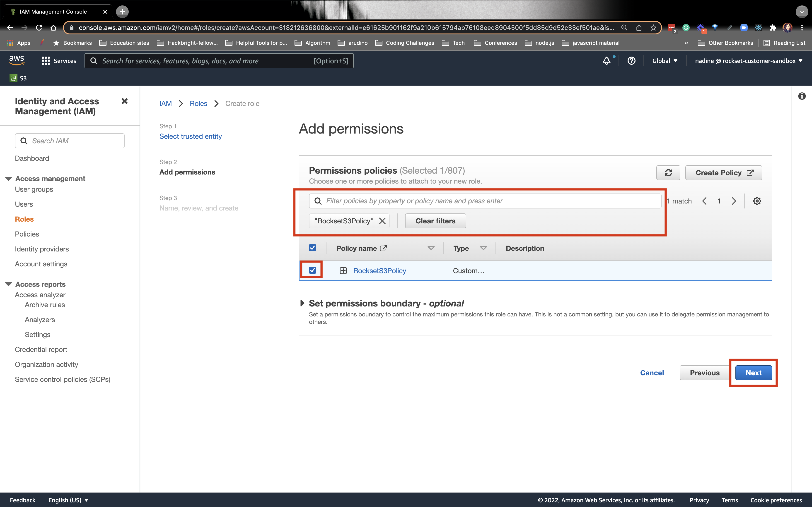Image resolution: width=812 pixels, height=507 pixels.
Task: Click the policy filter search field
Action: tap(485, 201)
